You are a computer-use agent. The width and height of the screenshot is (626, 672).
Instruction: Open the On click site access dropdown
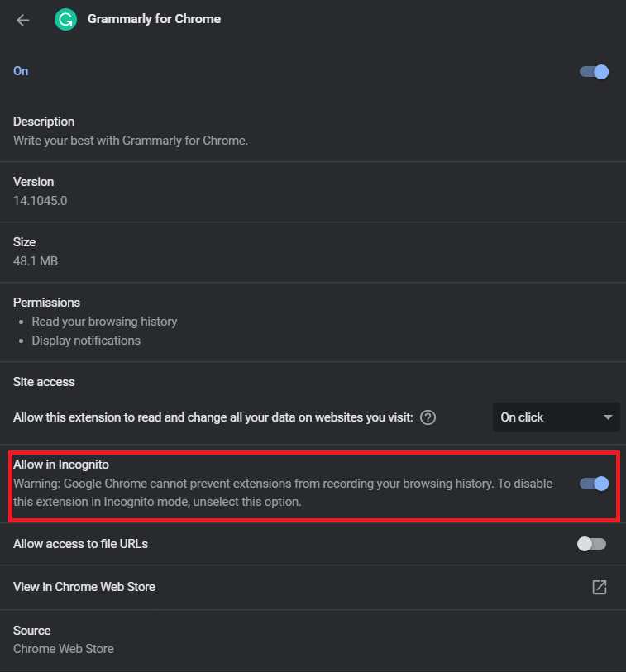(556, 417)
